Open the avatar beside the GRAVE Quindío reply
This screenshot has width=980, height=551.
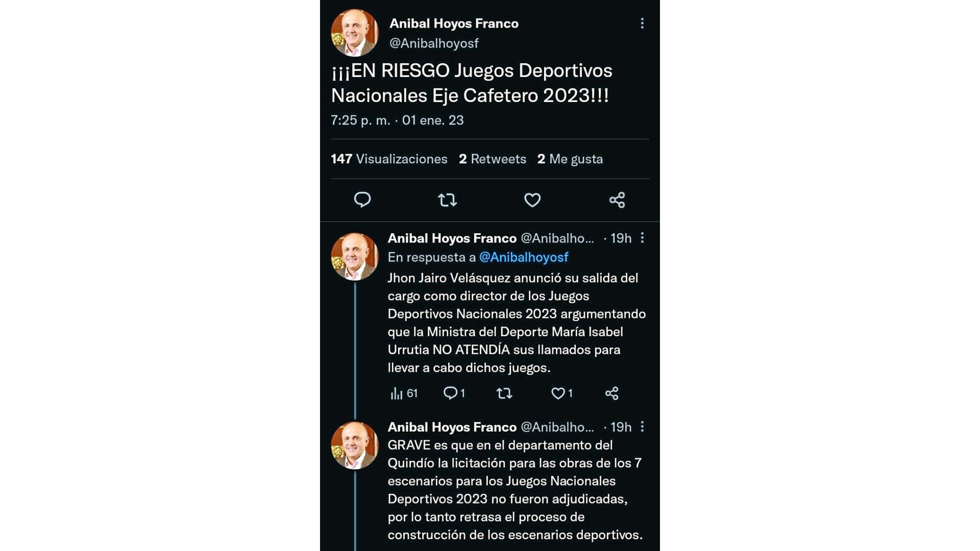point(355,445)
